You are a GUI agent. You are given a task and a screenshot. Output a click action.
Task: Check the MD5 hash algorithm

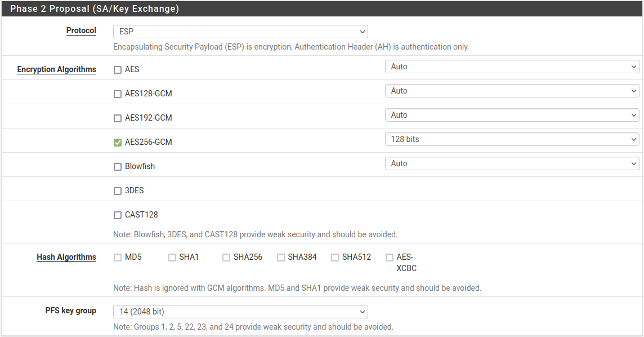click(118, 257)
